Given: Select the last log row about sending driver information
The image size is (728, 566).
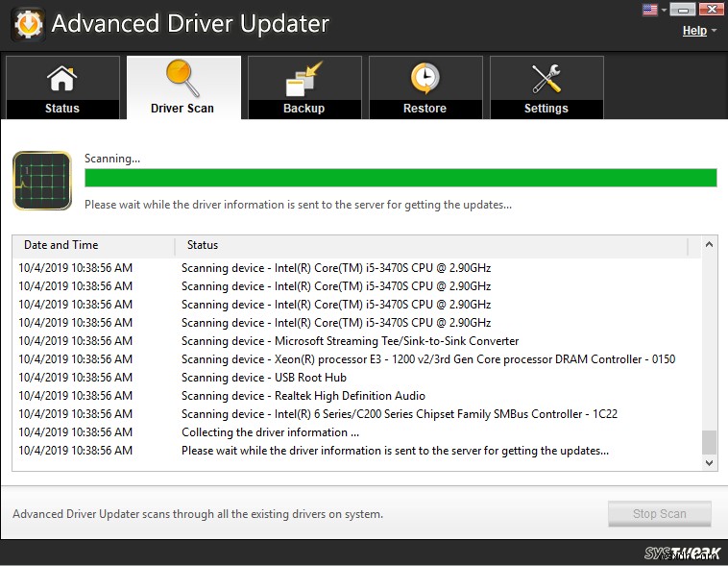Looking at the screenshot, I should [x=356, y=451].
